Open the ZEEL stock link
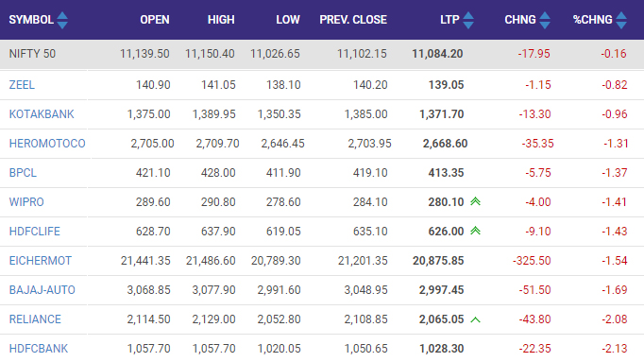This screenshot has width=644, height=362. (22, 85)
